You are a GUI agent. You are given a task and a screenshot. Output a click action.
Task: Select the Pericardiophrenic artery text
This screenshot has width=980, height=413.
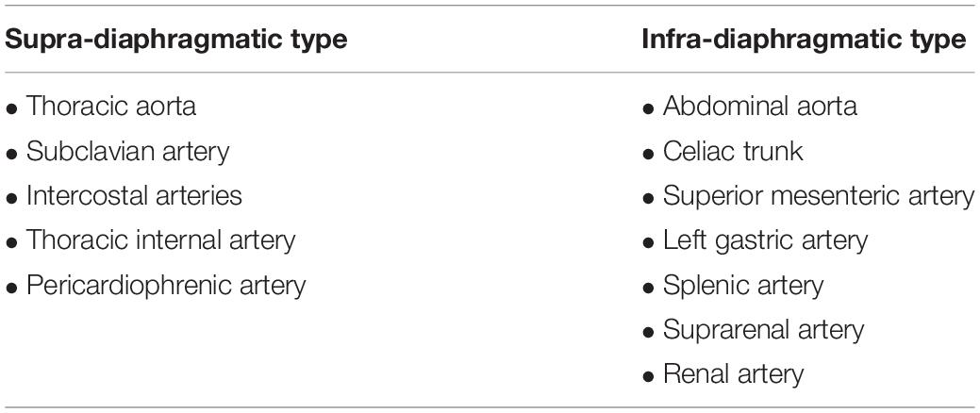pyautogui.click(x=166, y=286)
